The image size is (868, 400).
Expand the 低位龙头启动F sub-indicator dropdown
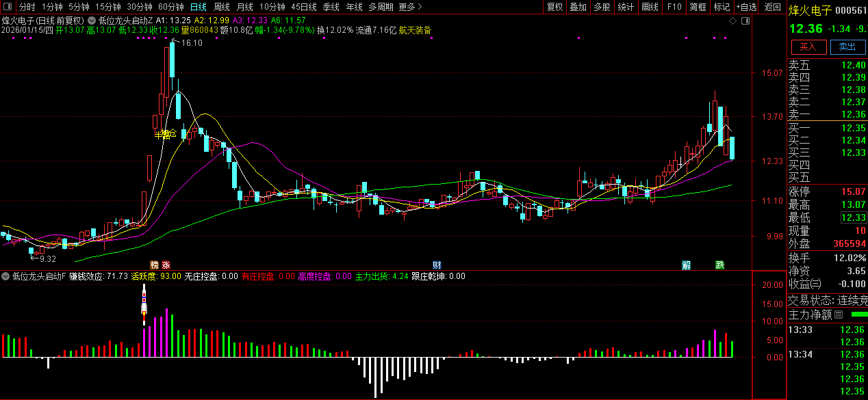6,276
